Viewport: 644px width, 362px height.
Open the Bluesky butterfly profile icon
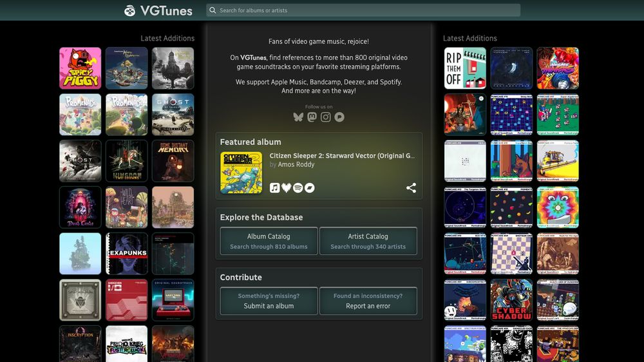click(x=298, y=117)
